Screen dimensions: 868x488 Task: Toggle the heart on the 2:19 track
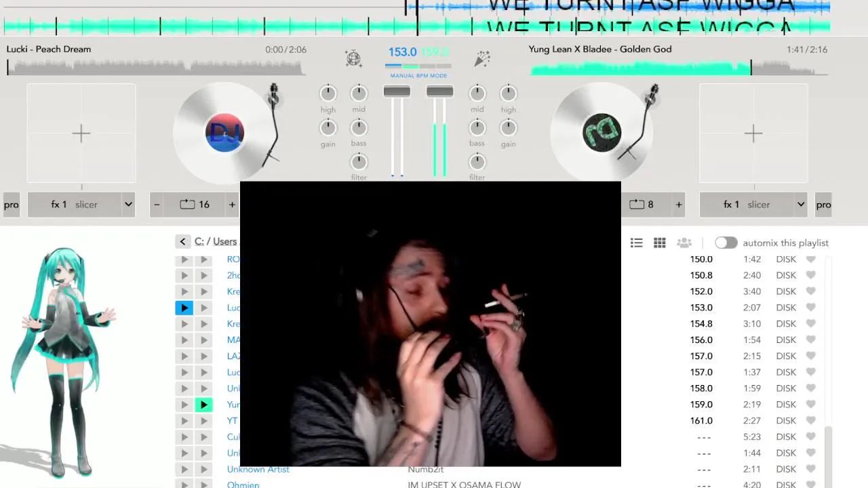(810, 405)
